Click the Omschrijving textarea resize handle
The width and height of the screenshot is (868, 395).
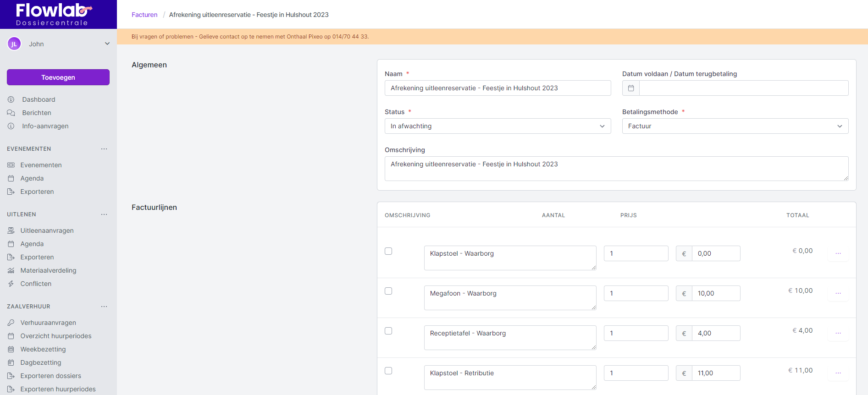click(x=846, y=178)
